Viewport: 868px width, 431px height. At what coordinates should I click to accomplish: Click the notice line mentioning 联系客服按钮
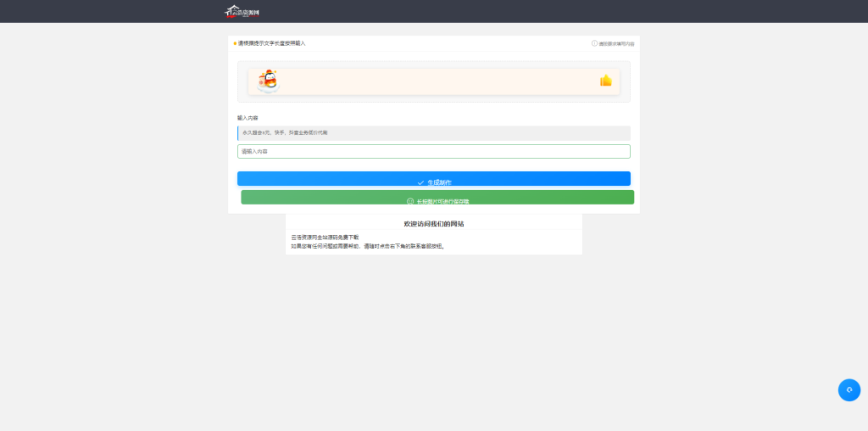(x=368, y=246)
